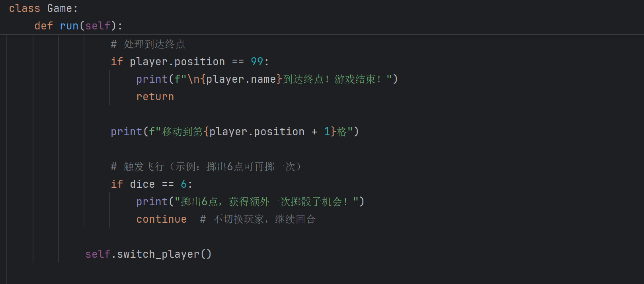The height and width of the screenshot is (284, 644).
Task: Click the 'player.position' text in the if condition
Action: pyautogui.click(x=177, y=62)
